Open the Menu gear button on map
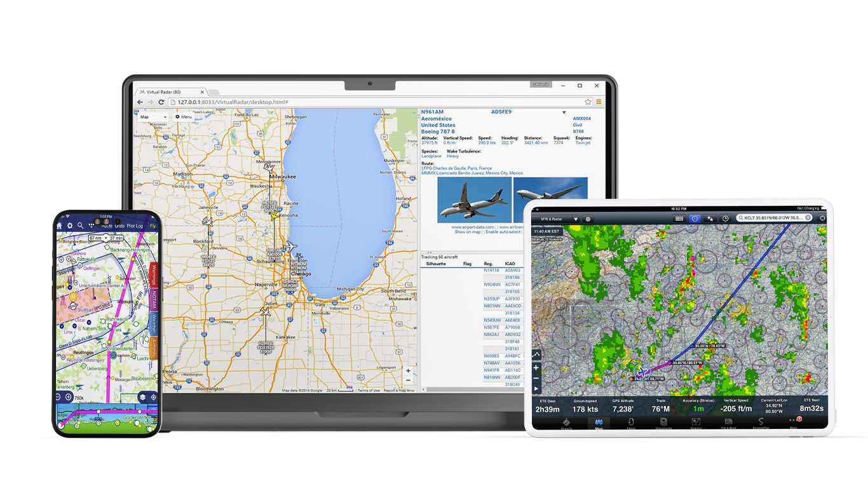This screenshot has width=868, height=488. [183, 117]
